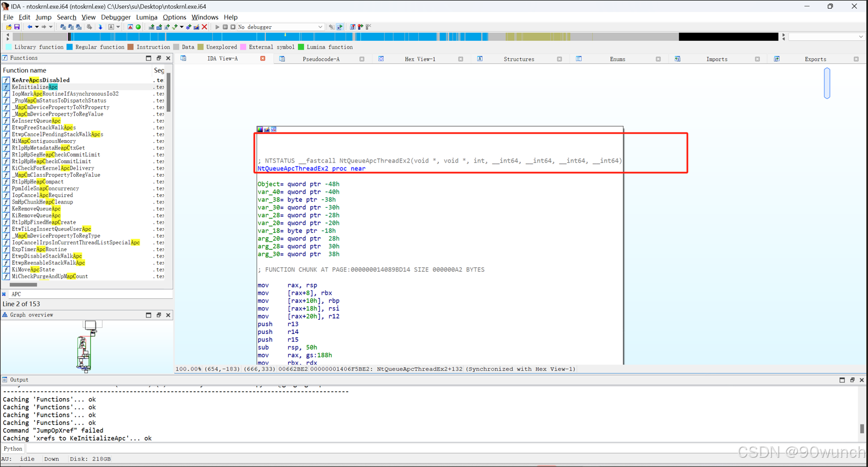The height and width of the screenshot is (467, 868).
Task: Click the breakpoint list icon in the right toolbar group
Action: (x=353, y=27)
